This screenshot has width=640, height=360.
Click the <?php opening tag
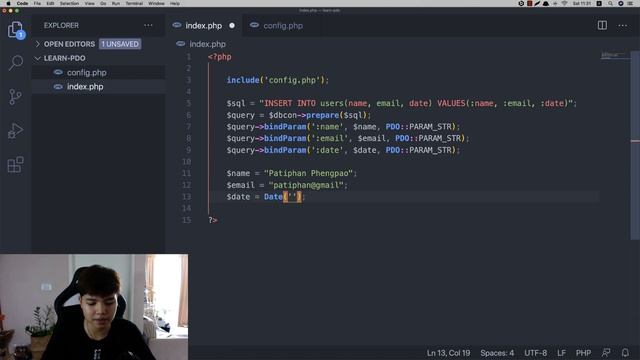click(x=220, y=57)
